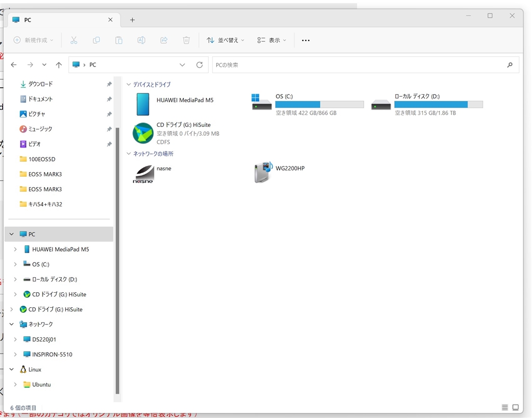Expand INSPIRON-5510 network node
This screenshot has height=418, width=532.
(15, 354)
